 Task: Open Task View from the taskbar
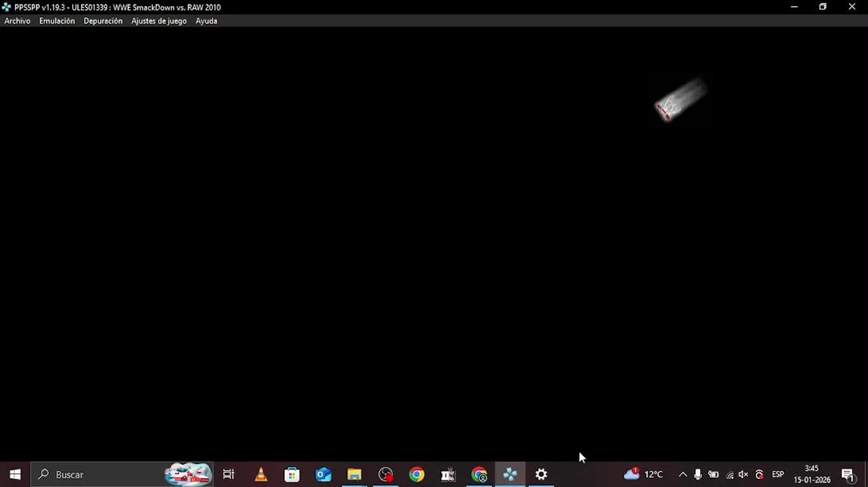click(x=228, y=475)
